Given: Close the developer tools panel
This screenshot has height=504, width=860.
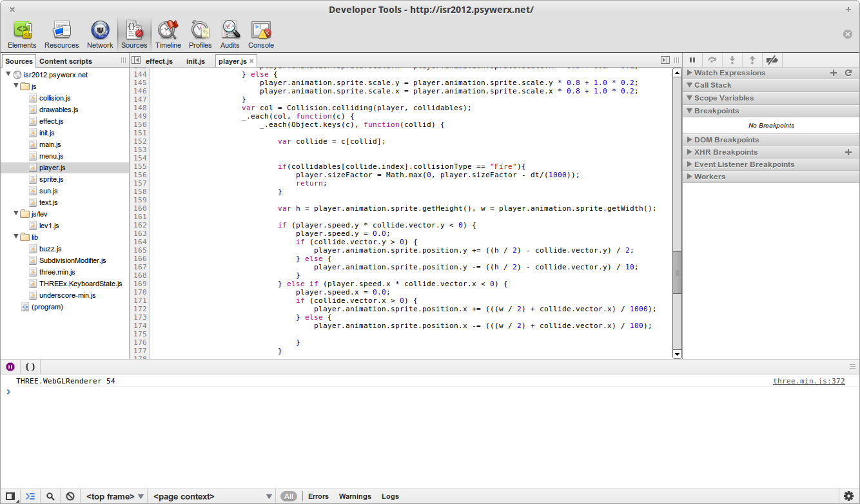Looking at the screenshot, I should (848, 34).
